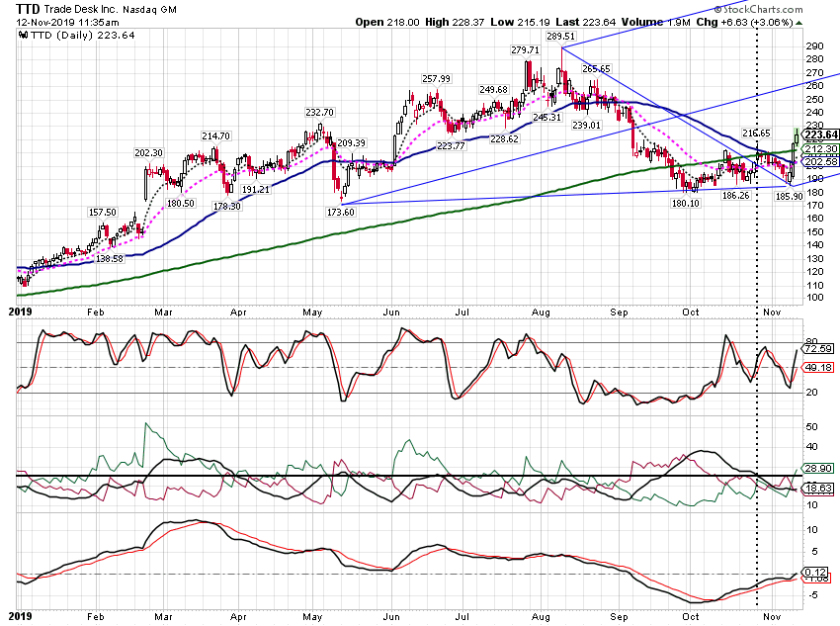Click the 157.50 price label

pos(103,213)
